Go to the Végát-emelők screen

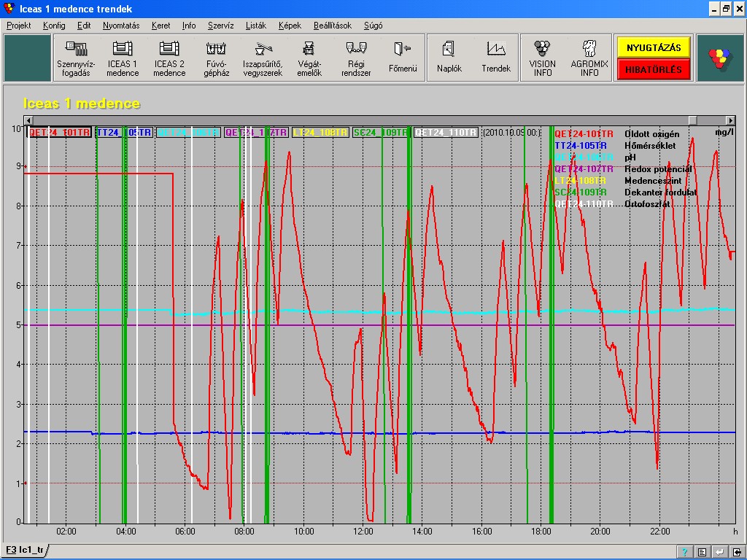[x=309, y=58]
